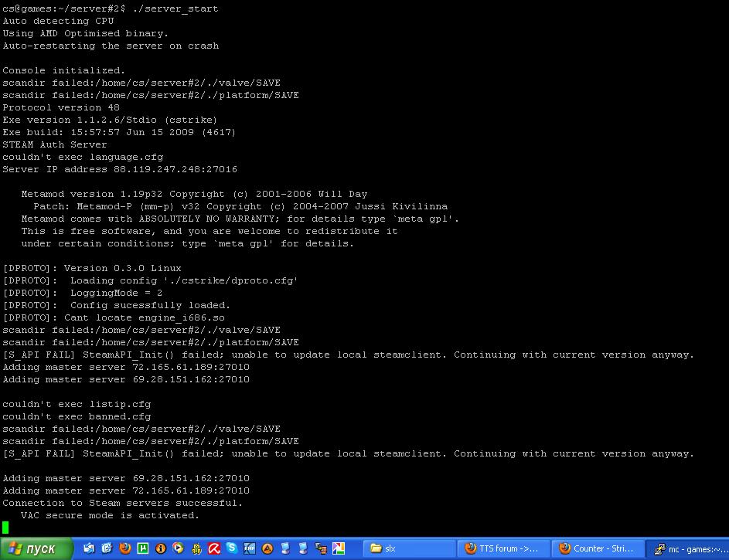Launch Firefox from the quick launch bar
Viewport: 729px width, 560px height.
pyautogui.click(x=124, y=548)
